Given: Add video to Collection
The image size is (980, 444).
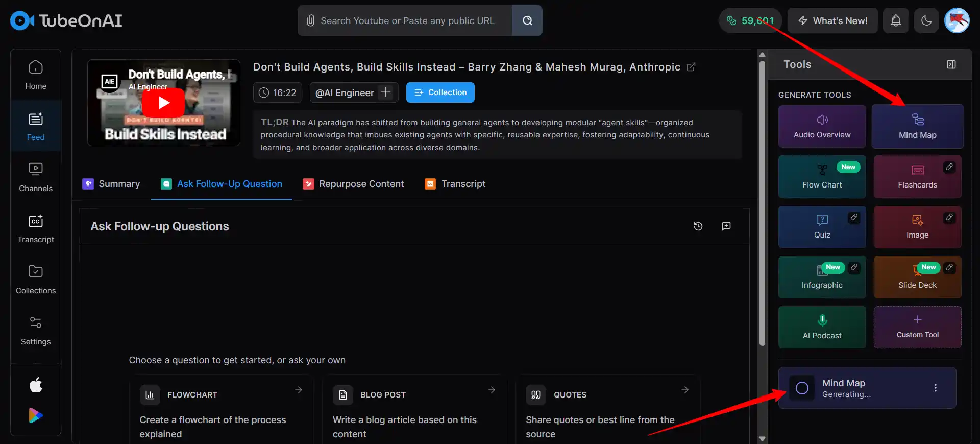Looking at the screenshot, I should point(440,92).
